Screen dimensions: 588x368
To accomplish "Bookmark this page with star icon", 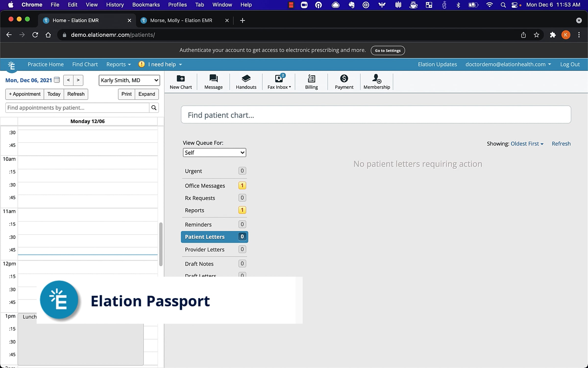I will click(536, 35).
